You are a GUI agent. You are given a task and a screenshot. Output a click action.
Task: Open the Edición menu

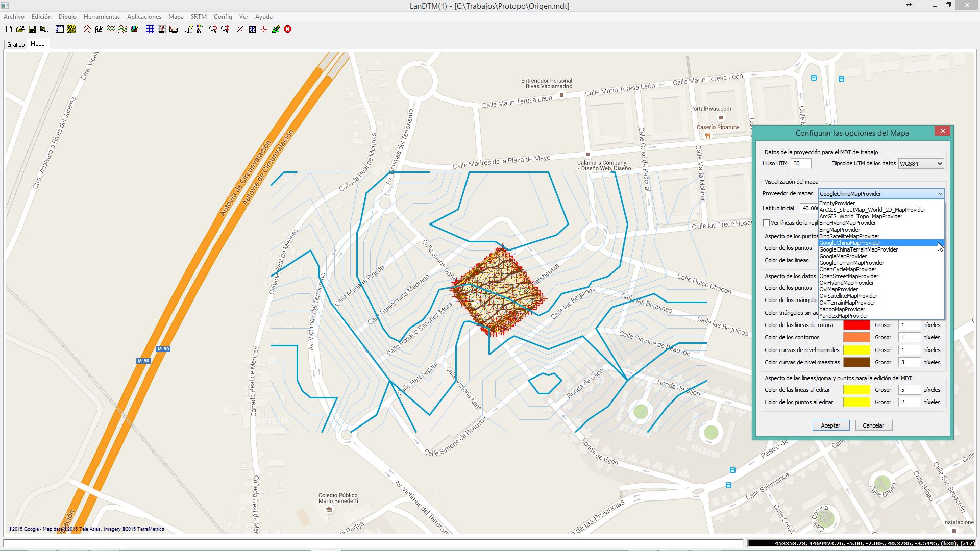click(41, 17)
